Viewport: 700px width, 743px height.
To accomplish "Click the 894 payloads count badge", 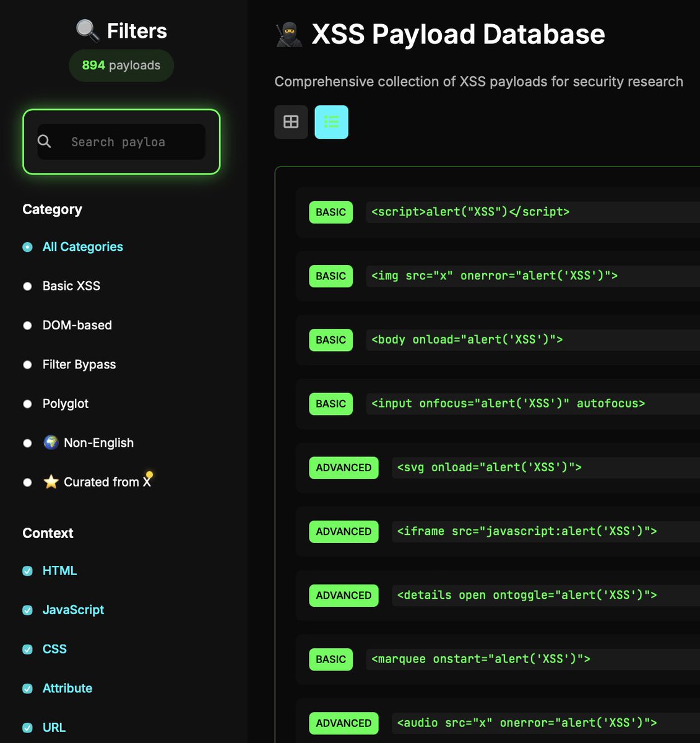I will tap(121, 65).
